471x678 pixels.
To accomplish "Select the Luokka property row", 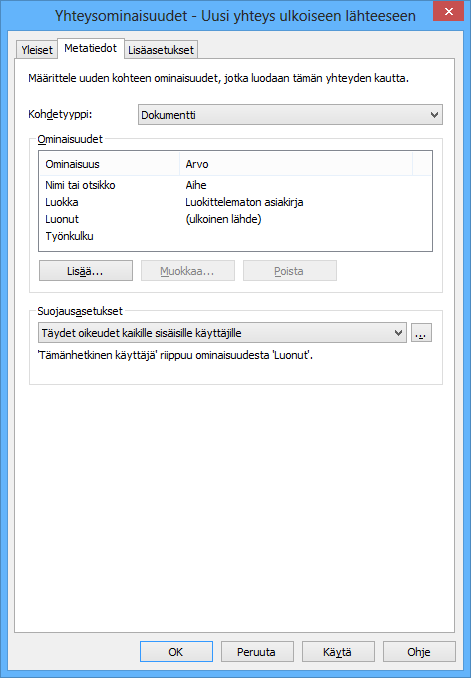I will [235, 202].
